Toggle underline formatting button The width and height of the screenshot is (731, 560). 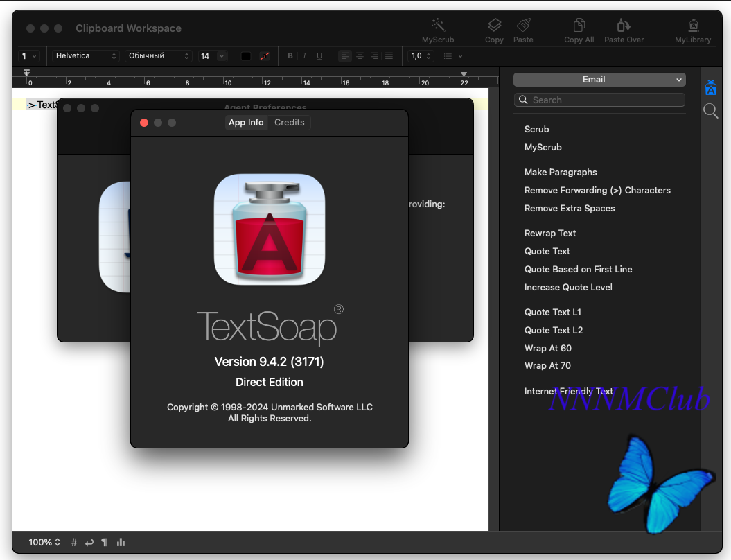point(319,56)
